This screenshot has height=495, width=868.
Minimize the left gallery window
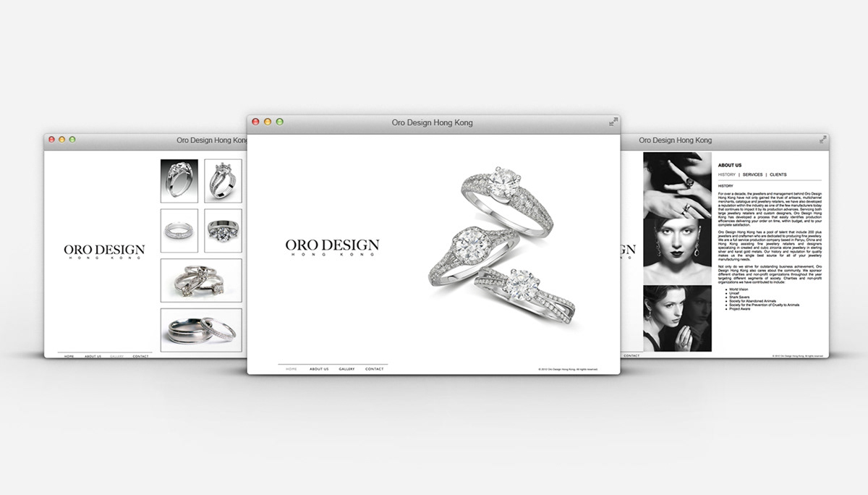61,139
